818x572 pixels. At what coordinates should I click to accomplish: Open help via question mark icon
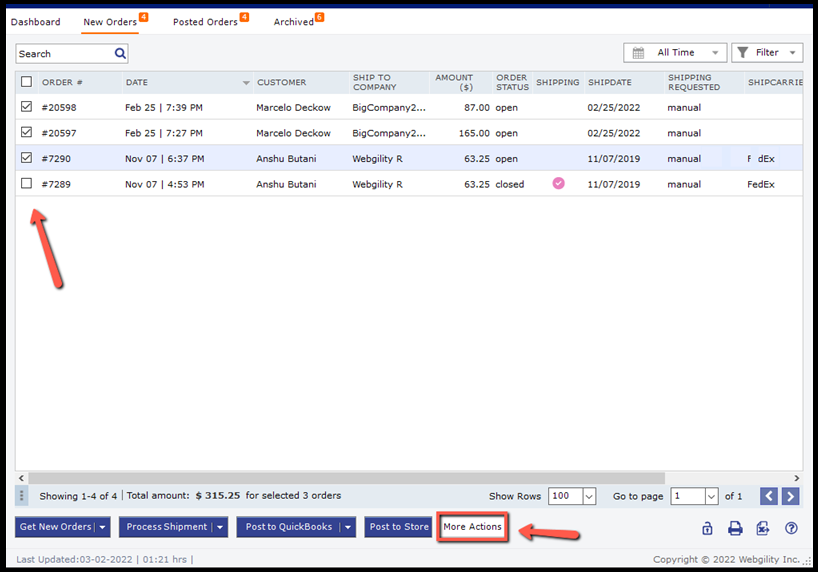[x=791, y=528]
